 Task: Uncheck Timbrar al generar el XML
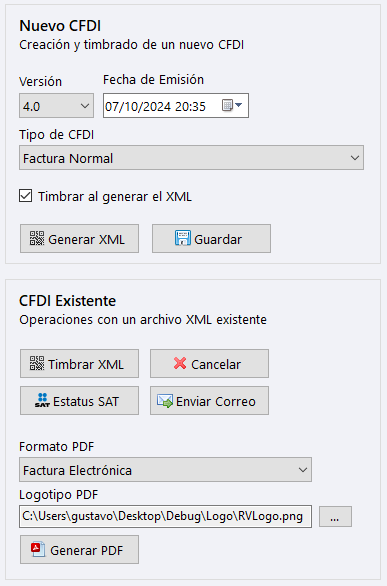[x=25, y=196]
